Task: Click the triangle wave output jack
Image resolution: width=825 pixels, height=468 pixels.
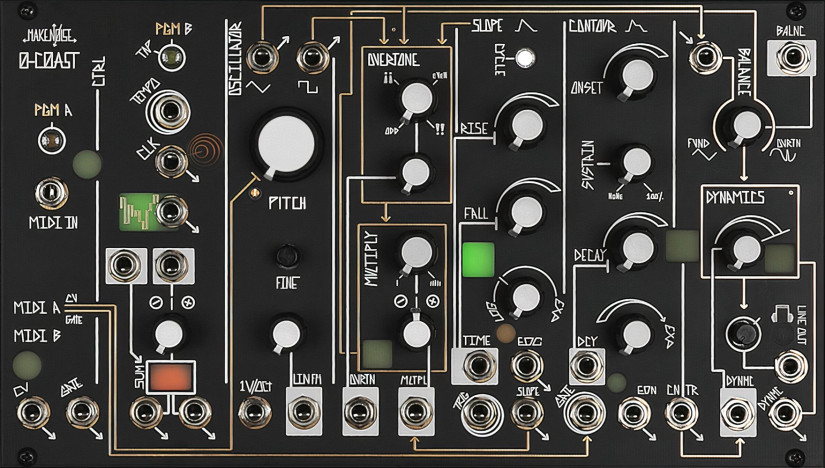Action: 261,57
